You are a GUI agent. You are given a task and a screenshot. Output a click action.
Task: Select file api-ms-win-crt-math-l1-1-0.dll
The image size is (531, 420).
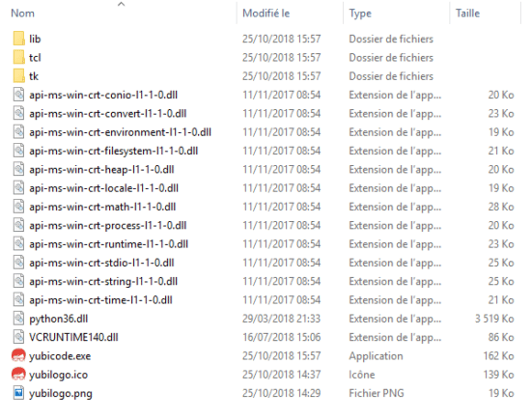pos(102,207)
